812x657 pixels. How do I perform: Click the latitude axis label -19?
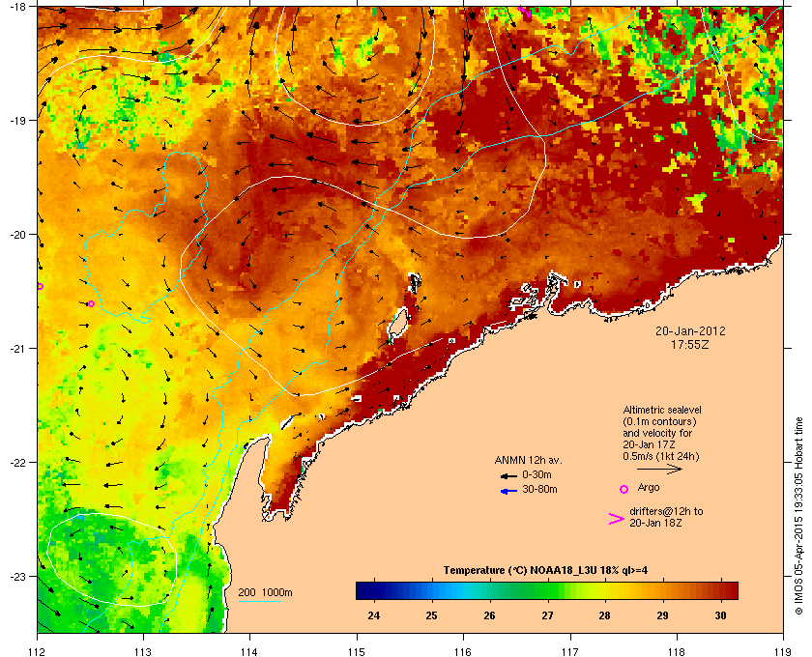[x=18, y=121]
